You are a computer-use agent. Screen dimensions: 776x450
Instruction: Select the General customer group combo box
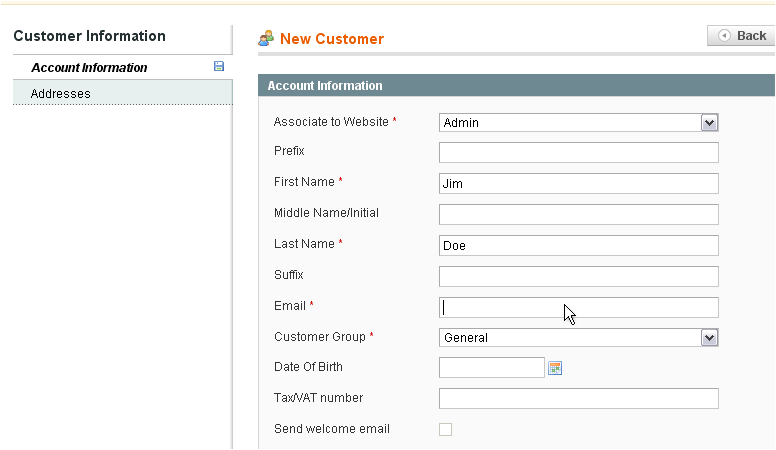click(579, 338)
